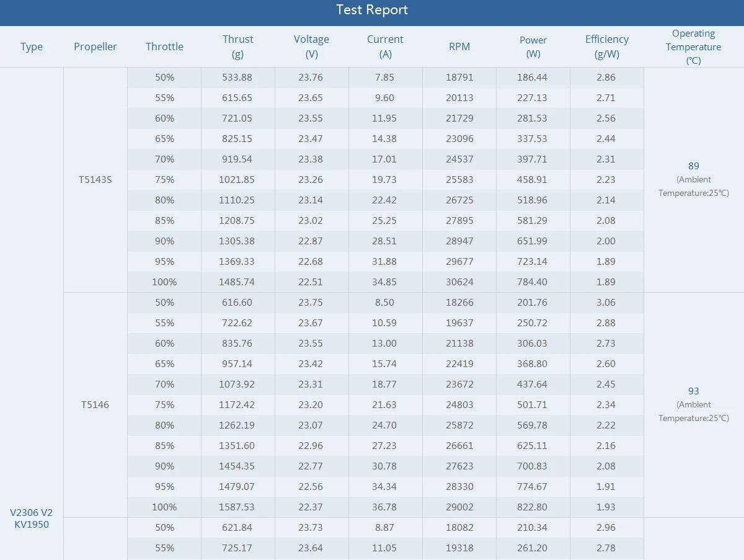Image resolution: width=744 pixels, height=560 pixels.
Task: Click the Test Report title bar
Action: point(372,11)
